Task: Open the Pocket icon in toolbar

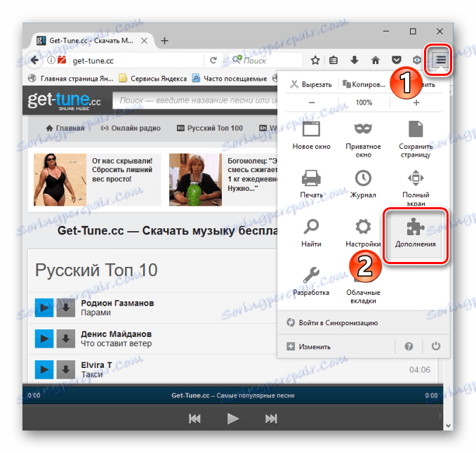Action: tap(396, 60)
